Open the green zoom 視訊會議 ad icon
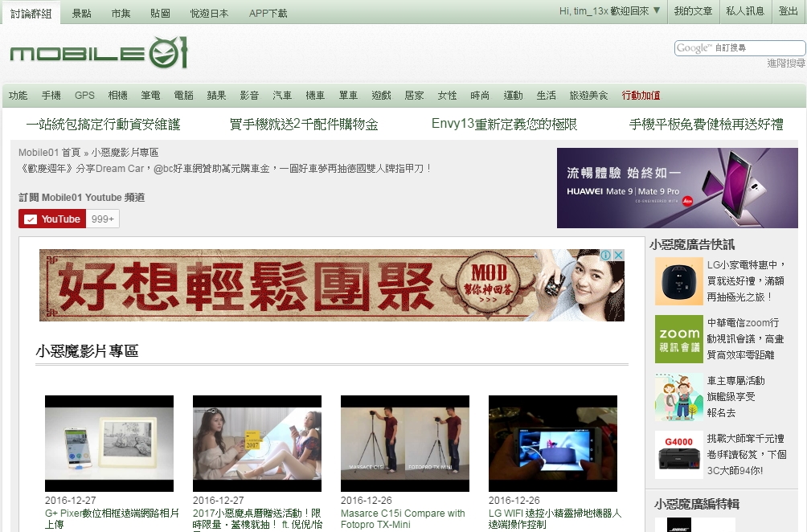This screenshot has height=532, width=807. coord(679,339)
